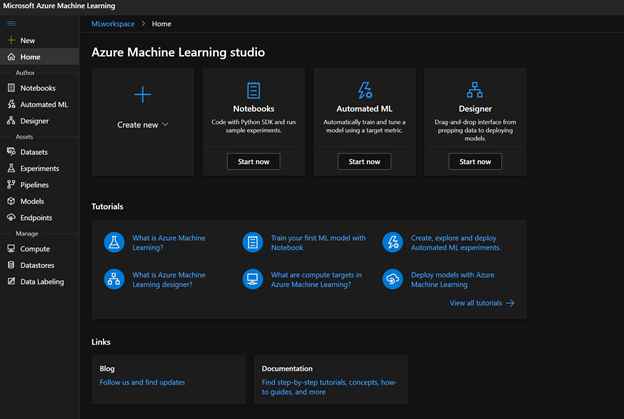The width and height of the screenshot is (624, 419).
Task: Click flask icon beside What is Azure Machine Learning
Action: [x=114, y=242]
